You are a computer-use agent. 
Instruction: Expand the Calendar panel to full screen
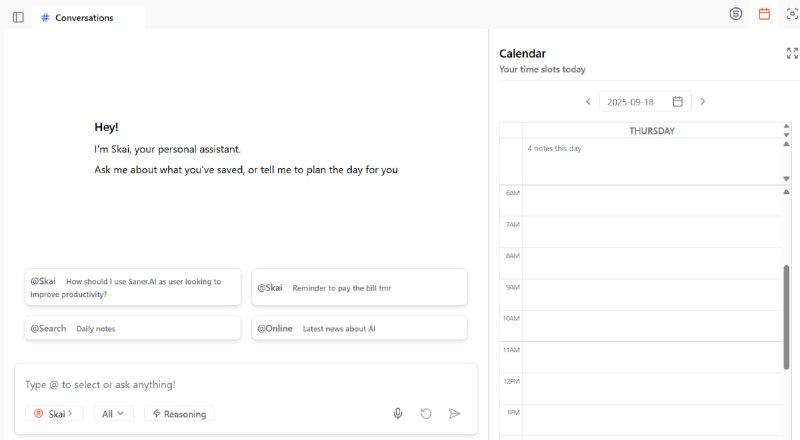pos(792,54)
